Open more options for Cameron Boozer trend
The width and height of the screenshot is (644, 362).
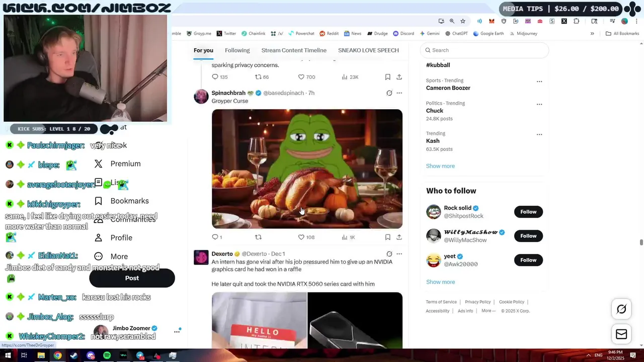coord(539,81)
